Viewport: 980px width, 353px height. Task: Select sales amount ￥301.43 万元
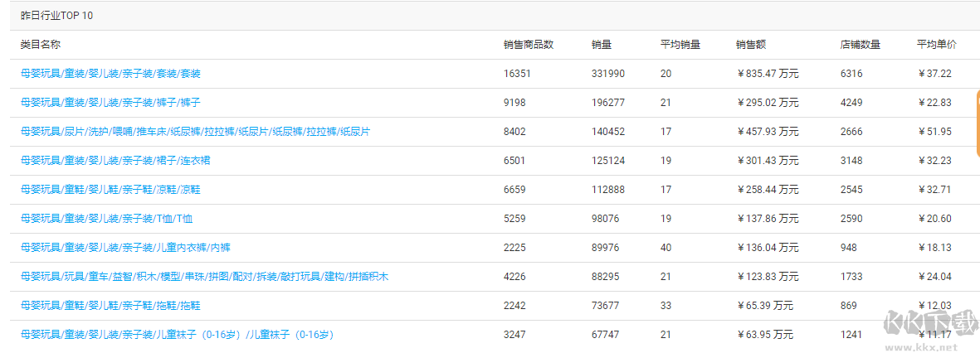click(768, 160)
